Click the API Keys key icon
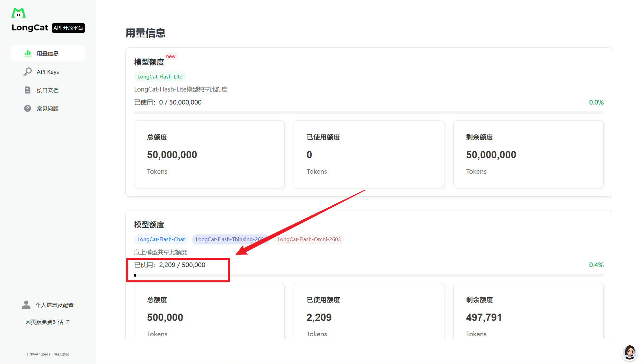Screen dimensions: 642x364 click(x=27, y=72)
